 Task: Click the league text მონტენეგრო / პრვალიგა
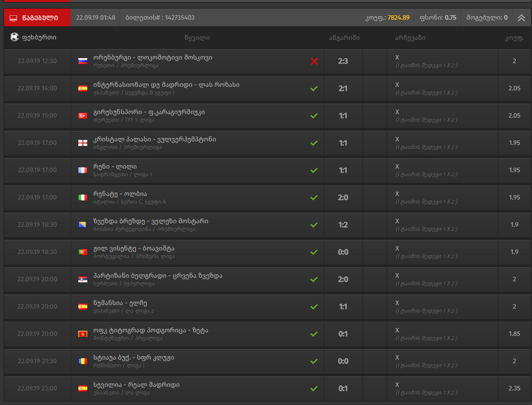point(128,338)
